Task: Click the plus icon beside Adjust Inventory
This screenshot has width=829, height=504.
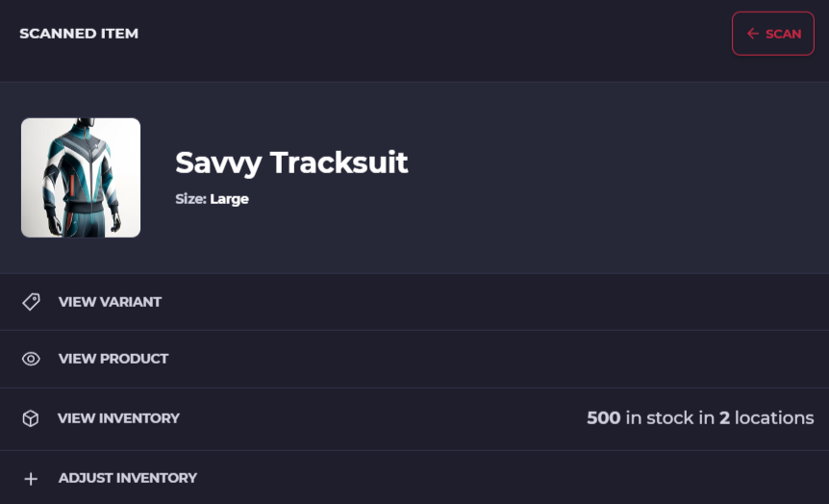Action: (31, 479)
